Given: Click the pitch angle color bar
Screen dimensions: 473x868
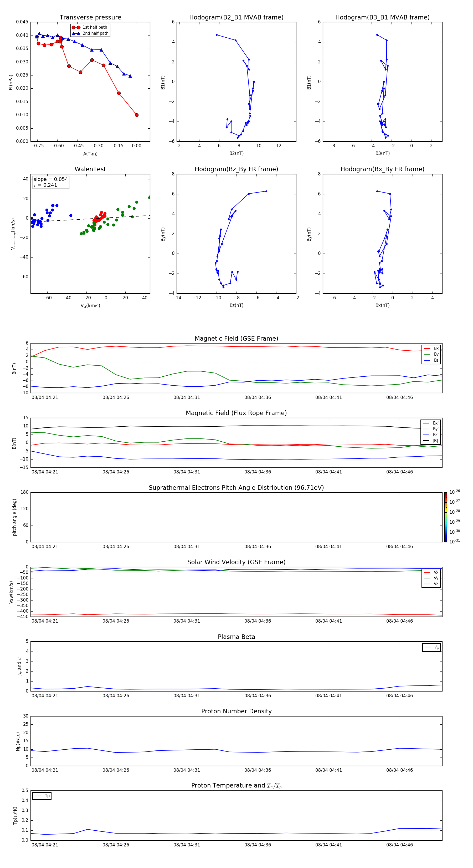Looking at the screenshot, I should click(446, 517).
